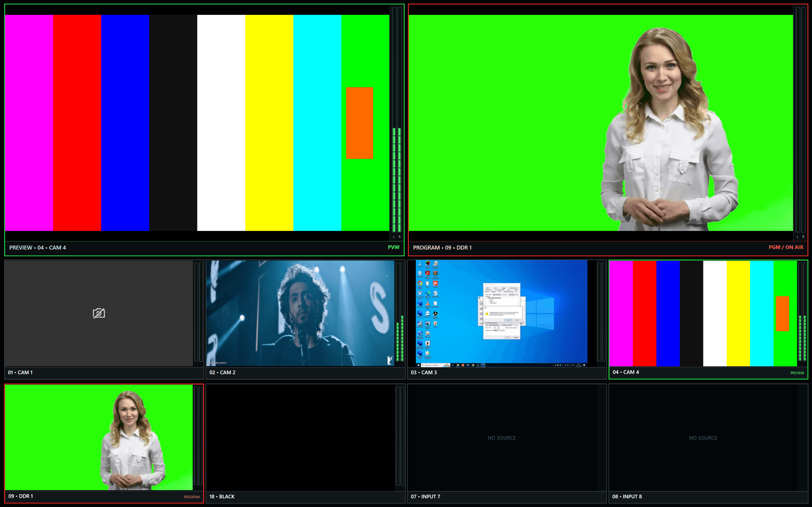Click the no-camera icon in CAM 1

tap(99, 313)
